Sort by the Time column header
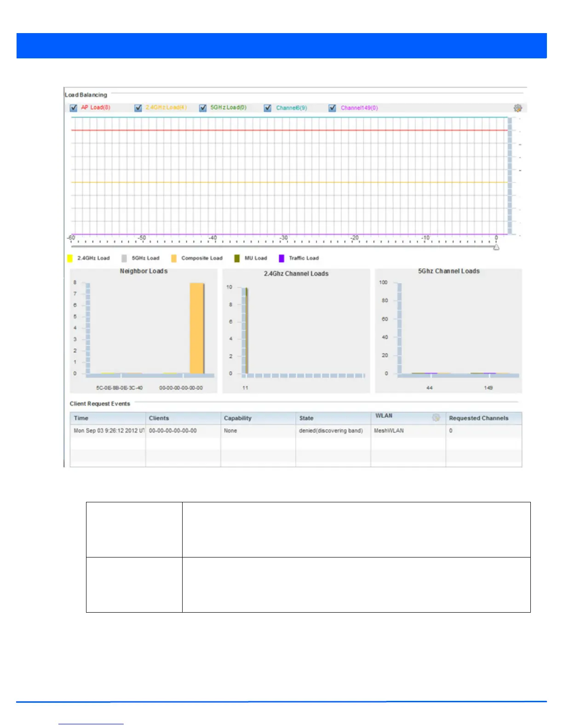Image resolution: width=563 pixels, height=728 pixels. 108,418
